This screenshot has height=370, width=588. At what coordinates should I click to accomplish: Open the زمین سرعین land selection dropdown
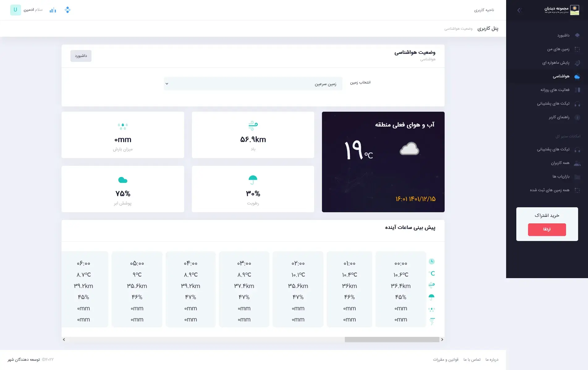(253, 84)
